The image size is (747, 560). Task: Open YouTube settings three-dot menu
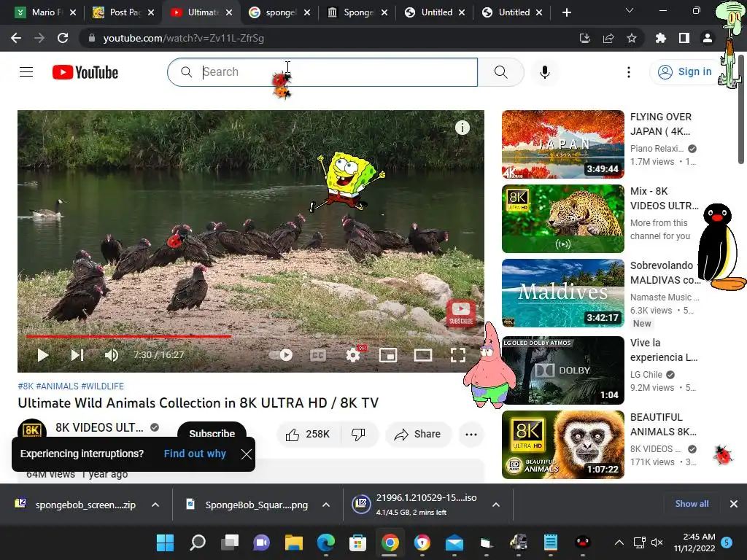[628, 72]
